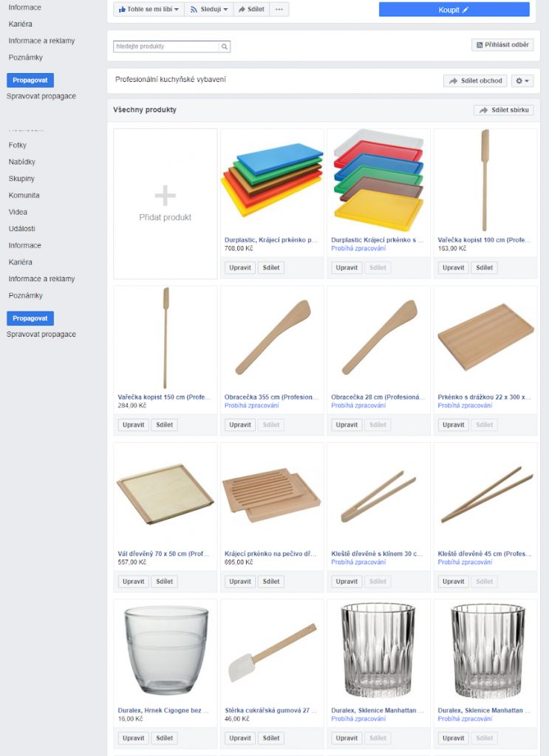
Task: Go to Události in the left sidebar
Action: click(22, 229)
